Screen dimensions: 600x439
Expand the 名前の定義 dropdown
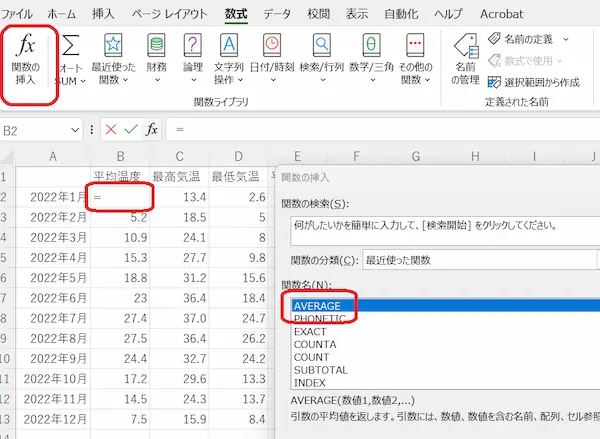click(566, 39)
